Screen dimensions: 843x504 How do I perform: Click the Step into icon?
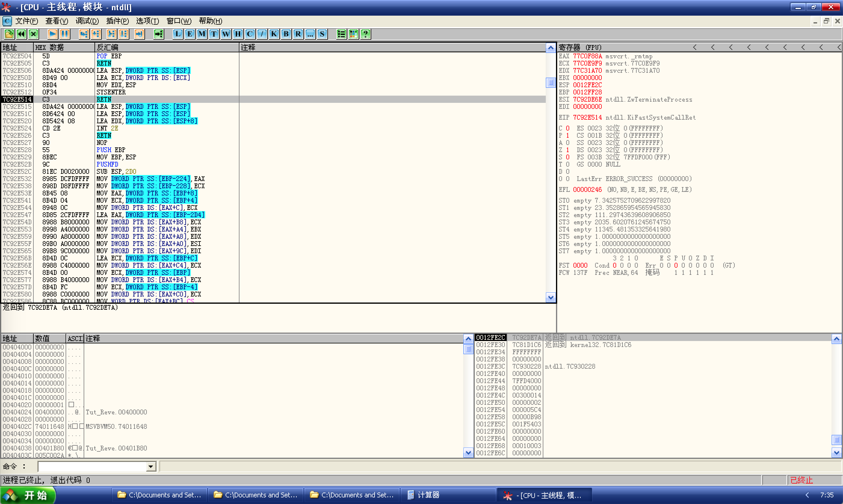click(x=84, y=34)
